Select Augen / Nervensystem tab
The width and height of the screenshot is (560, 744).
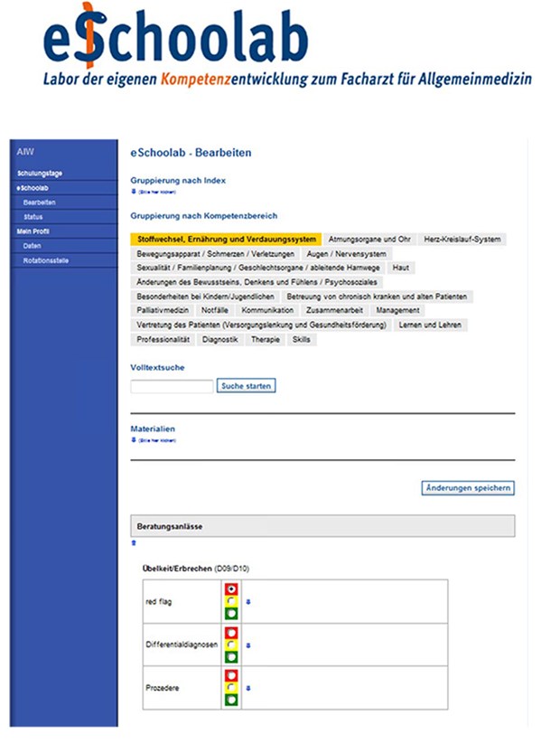[x=346, y=254]
